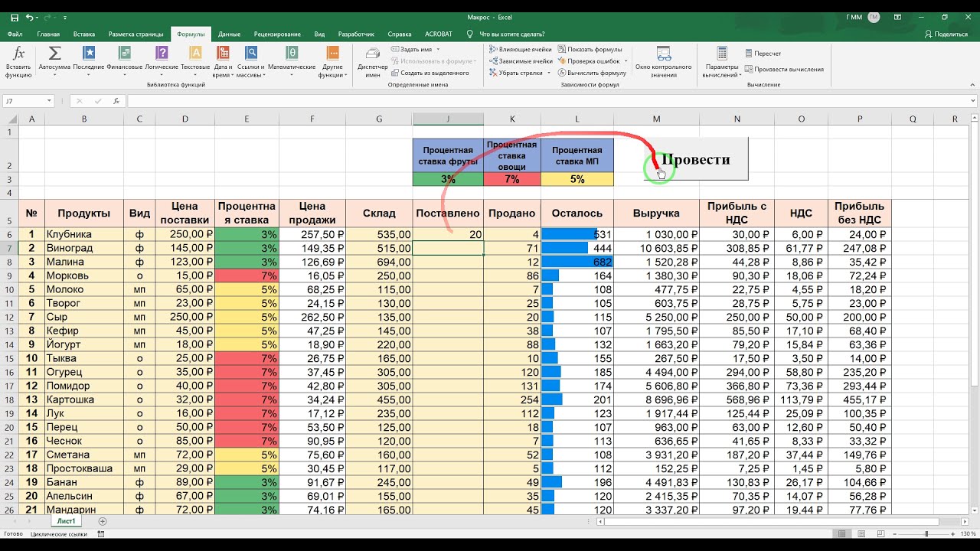Viewport: 980px width, 551px height.
Task: Switch to the Главная tab
Action: [x=48, y=34]
